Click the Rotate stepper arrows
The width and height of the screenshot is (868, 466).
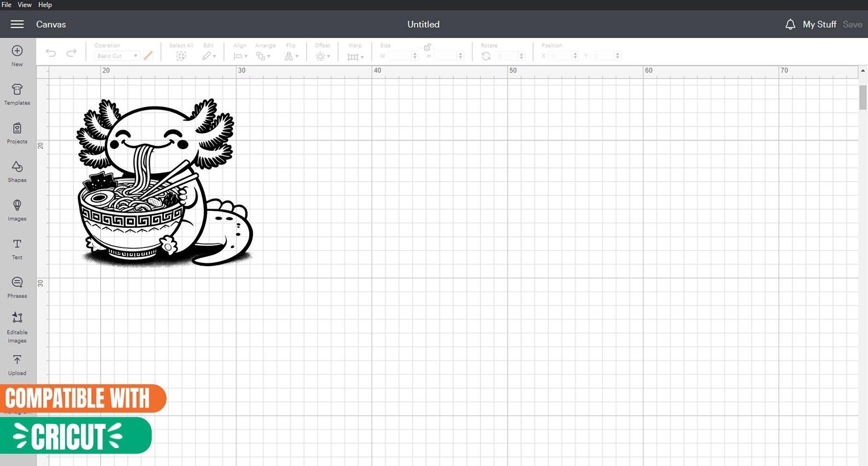[521, 56]
